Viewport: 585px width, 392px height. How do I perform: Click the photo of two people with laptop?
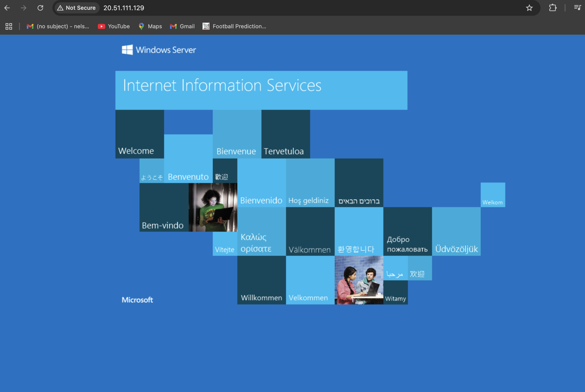click(x=359, y=280)
